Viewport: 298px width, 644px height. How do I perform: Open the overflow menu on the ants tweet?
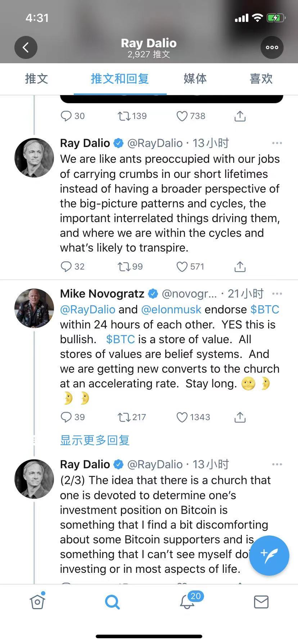(x=277, y=143)
